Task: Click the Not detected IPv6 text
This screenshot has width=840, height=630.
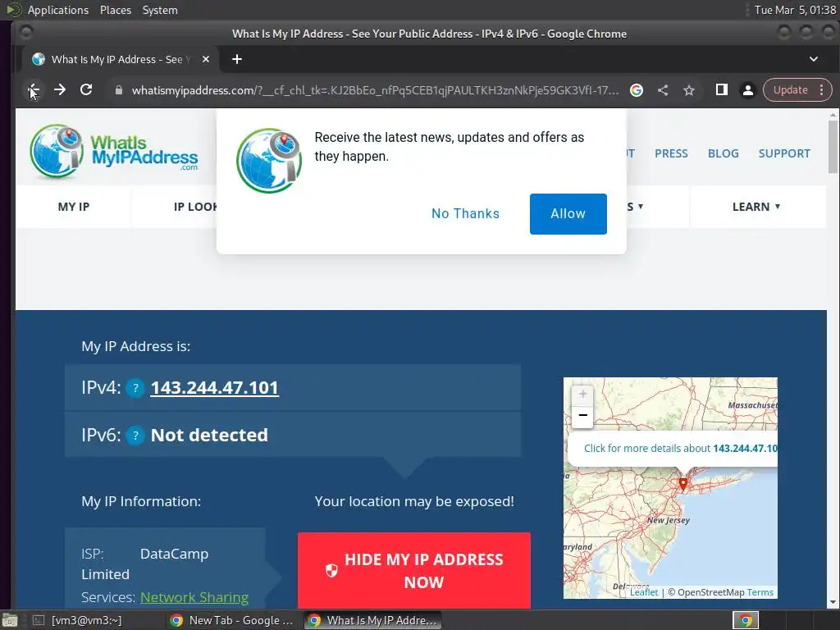Action: point(209,436)
